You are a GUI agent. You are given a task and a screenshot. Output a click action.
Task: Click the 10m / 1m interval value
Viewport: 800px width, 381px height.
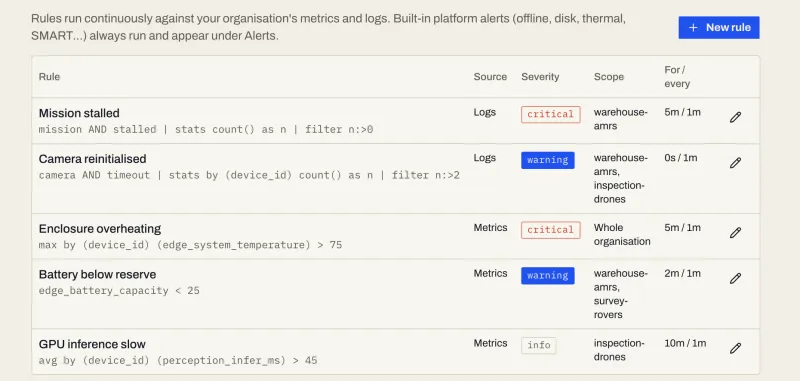pyautogui.click(x=685, y=343)
